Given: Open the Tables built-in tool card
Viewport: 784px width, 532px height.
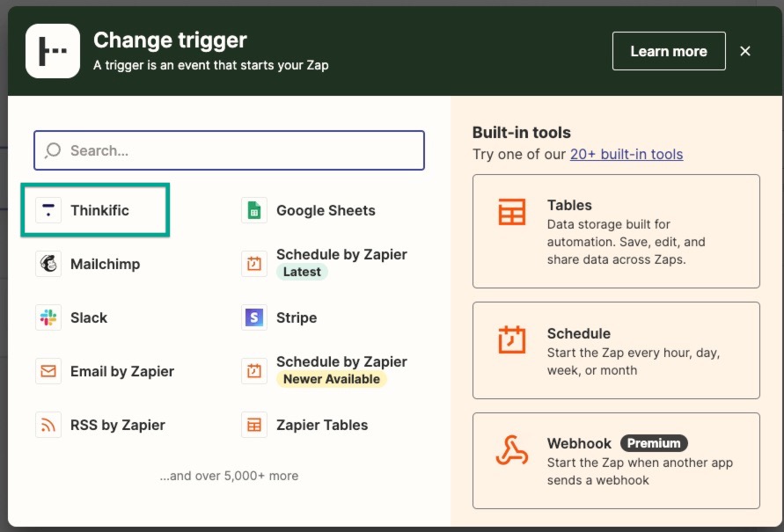Looking at the screenshot, I should coord(615,231).
